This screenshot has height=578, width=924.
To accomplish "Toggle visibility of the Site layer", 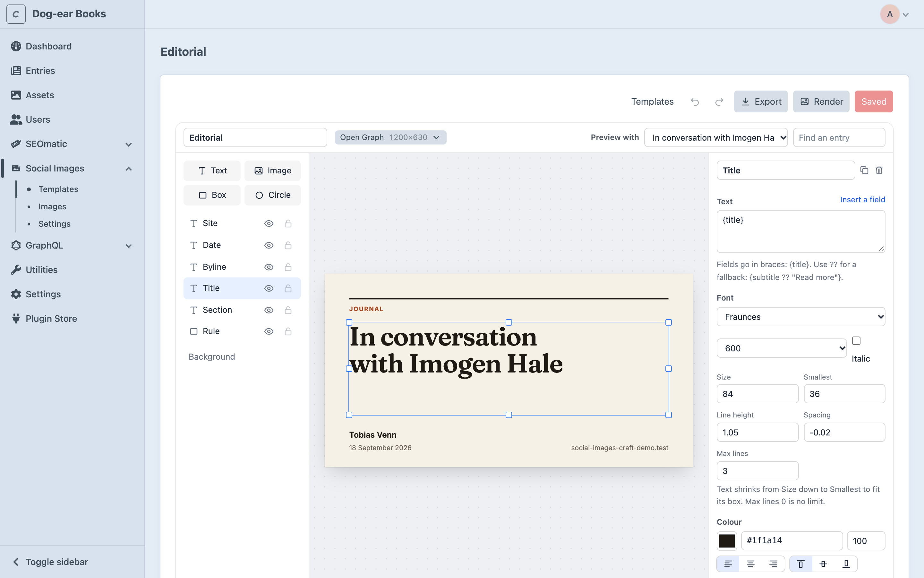I will (269, 223).
